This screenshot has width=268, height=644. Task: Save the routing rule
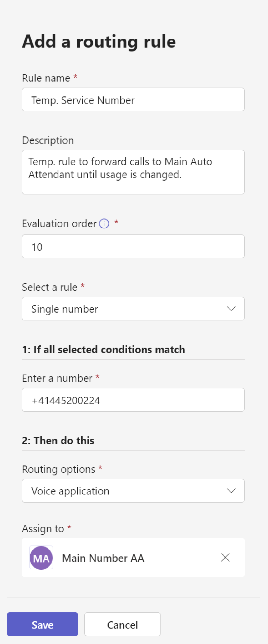[42, 624]
